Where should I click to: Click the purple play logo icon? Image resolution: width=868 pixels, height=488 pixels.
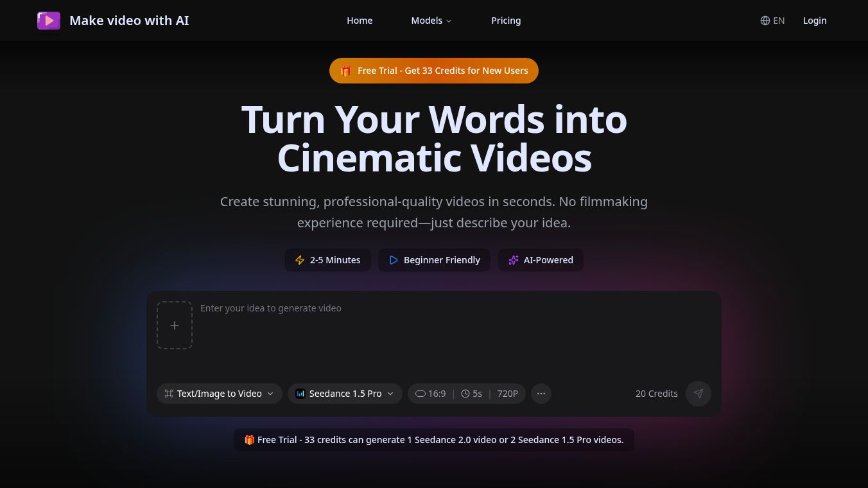pyautogui.click(x=49, y=21)
